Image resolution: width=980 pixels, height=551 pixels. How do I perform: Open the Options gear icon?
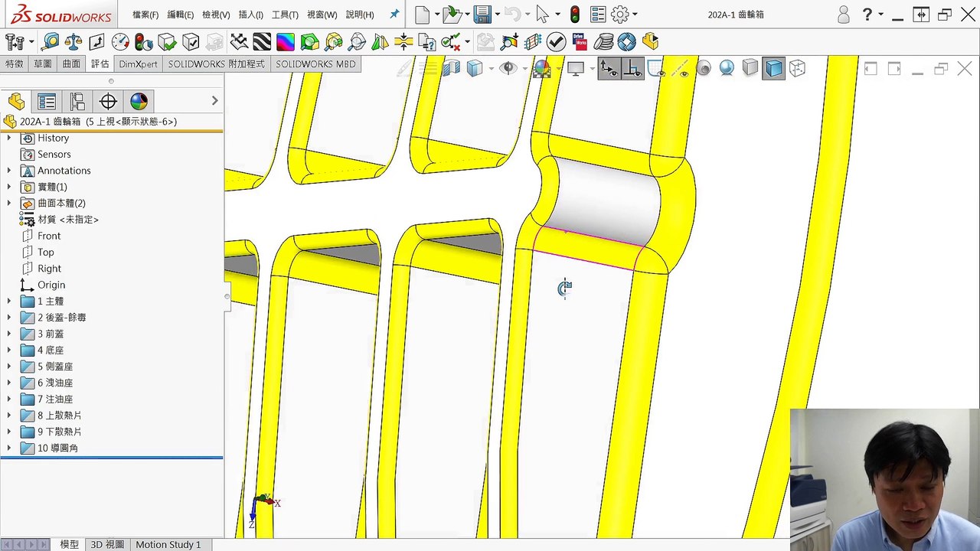tap(619, 15)
